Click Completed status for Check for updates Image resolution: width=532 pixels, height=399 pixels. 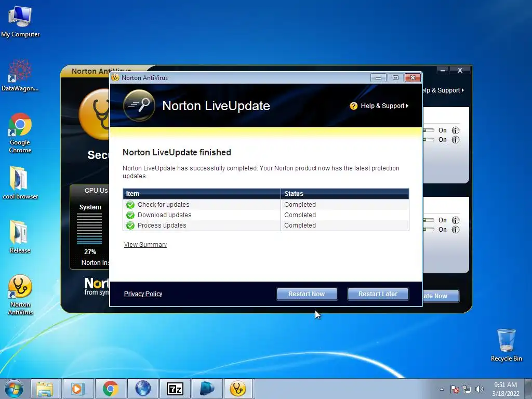point(300,205)
